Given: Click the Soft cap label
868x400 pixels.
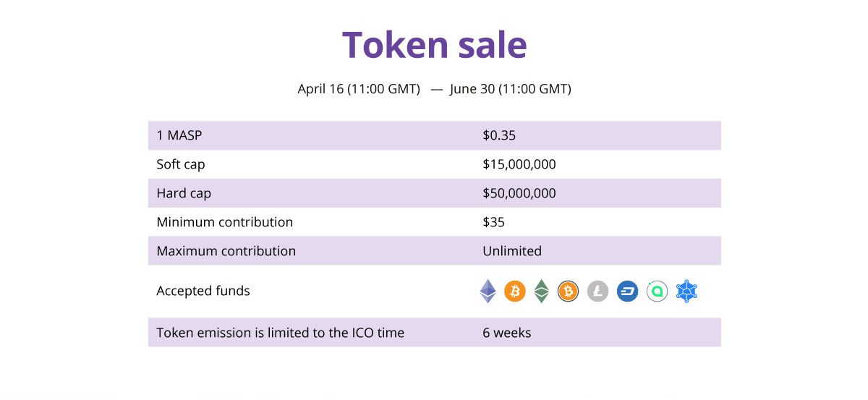Looking at the screenshot, I should click(x=181, y=164).
